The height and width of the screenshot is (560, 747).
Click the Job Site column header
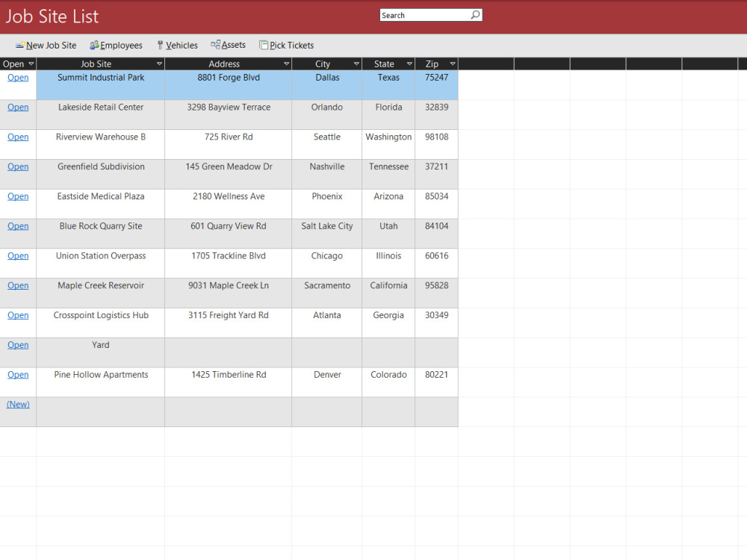(101, 63)
